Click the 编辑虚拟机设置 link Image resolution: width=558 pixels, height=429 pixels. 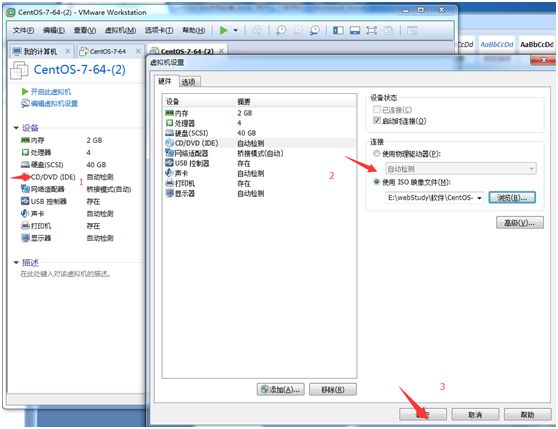tap(54, 104)
